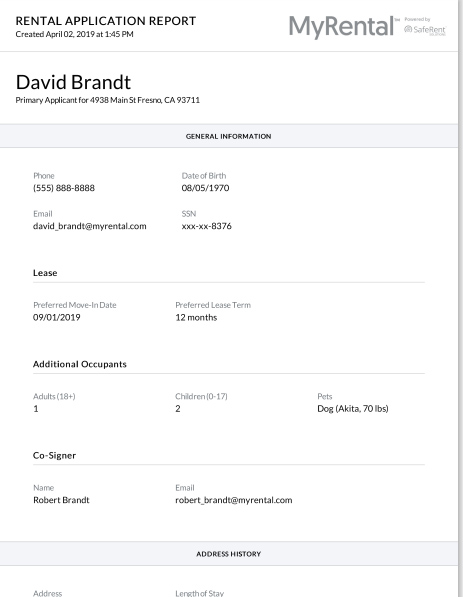The image size is (463, 597).
Task: Click the masked SSN xxx-xx-8376
Action: [206, 226]
